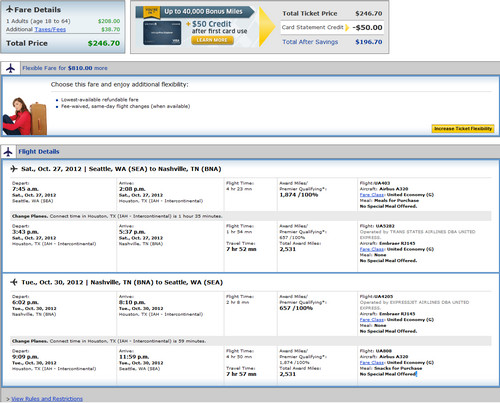Click 'Fee-waived, same-day flight changes' bullet
Viewport: 500px width, 403px height.
click(x=125, y=106)
